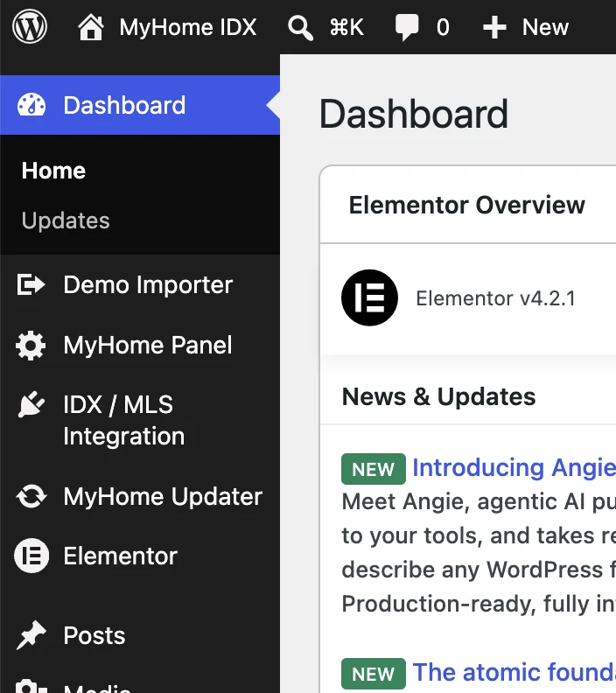Open the WordPress logo menu
616x693 pixels.
(x=30, y=26)
